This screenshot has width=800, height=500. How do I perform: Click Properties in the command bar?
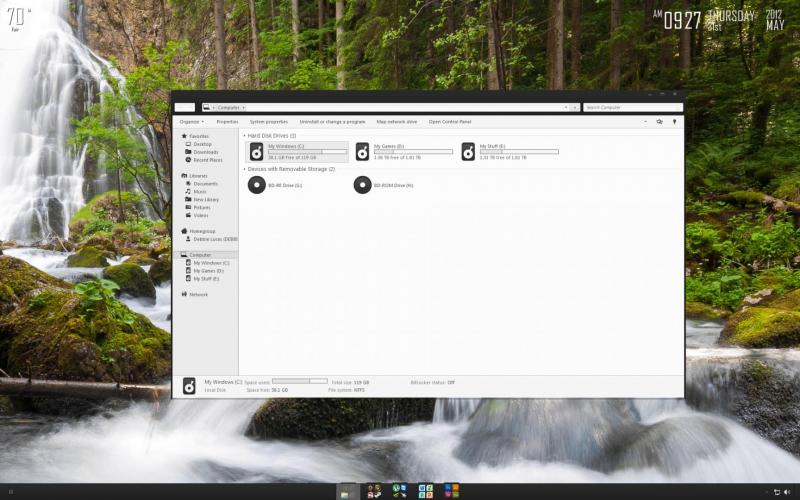227,122
